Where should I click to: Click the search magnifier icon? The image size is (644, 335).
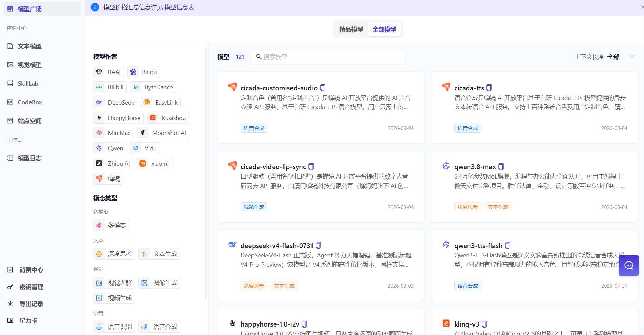point(259,57)
